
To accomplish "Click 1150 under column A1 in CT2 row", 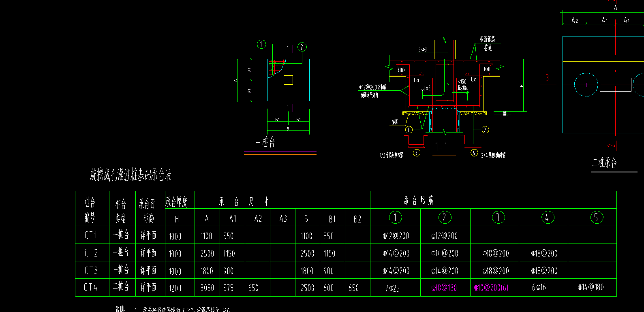I will point(229,254).
